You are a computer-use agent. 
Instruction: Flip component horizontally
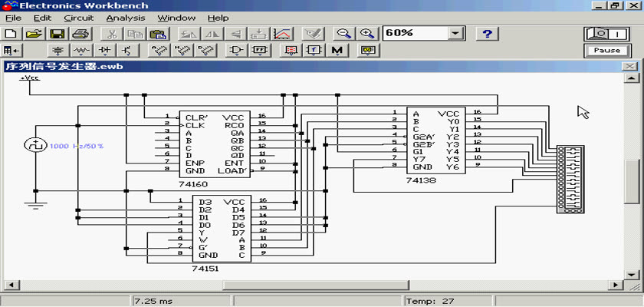pos(213,34)
